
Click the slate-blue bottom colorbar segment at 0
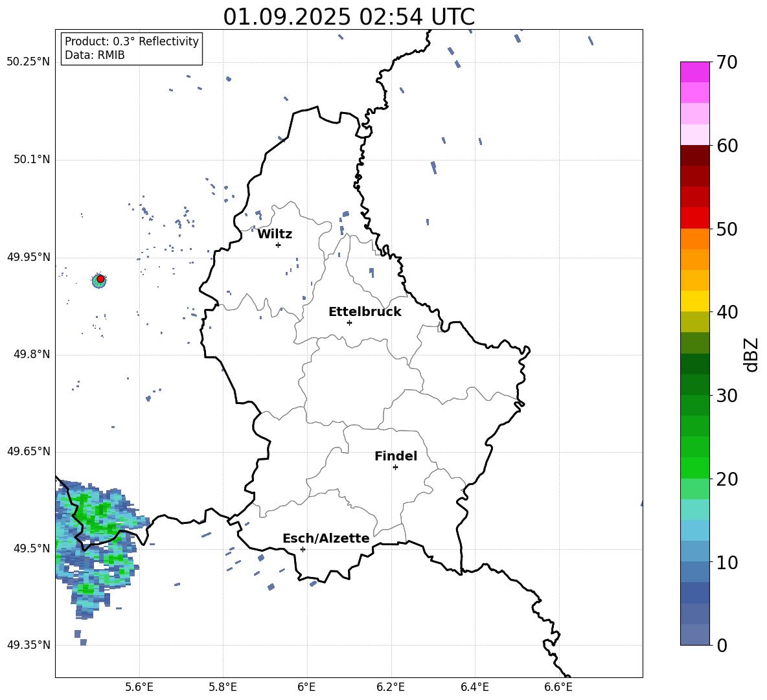(x=694, y=635)
